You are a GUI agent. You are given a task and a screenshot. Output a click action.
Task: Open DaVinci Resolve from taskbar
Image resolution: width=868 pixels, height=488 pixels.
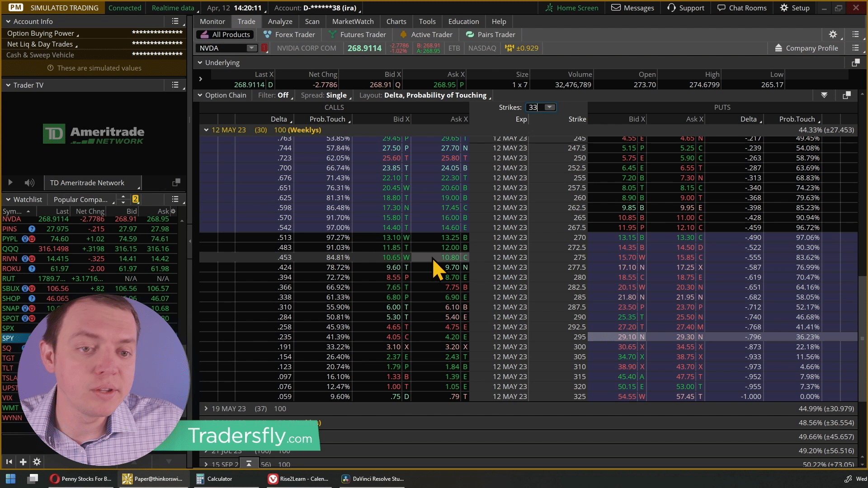pos(373,479)
